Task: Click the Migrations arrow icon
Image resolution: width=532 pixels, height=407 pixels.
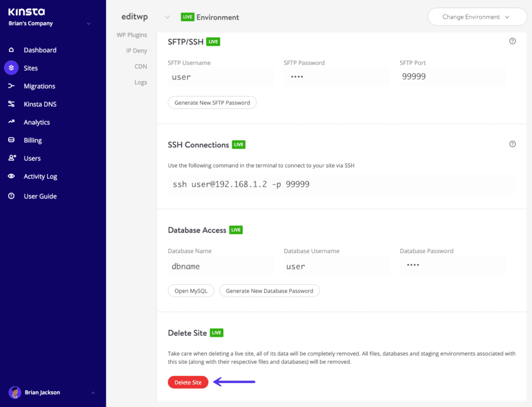Action: click(11, 86)
